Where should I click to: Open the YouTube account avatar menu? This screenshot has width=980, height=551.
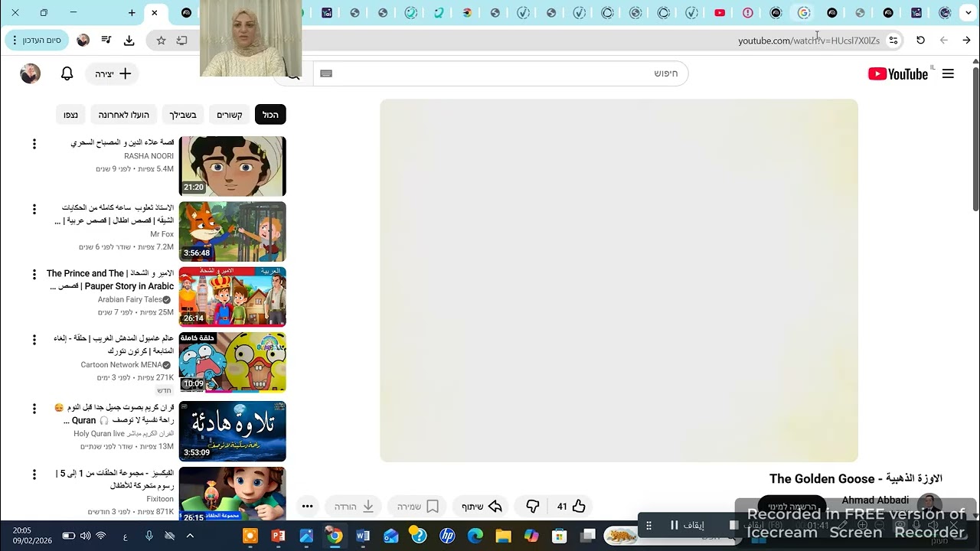[30, 73]
